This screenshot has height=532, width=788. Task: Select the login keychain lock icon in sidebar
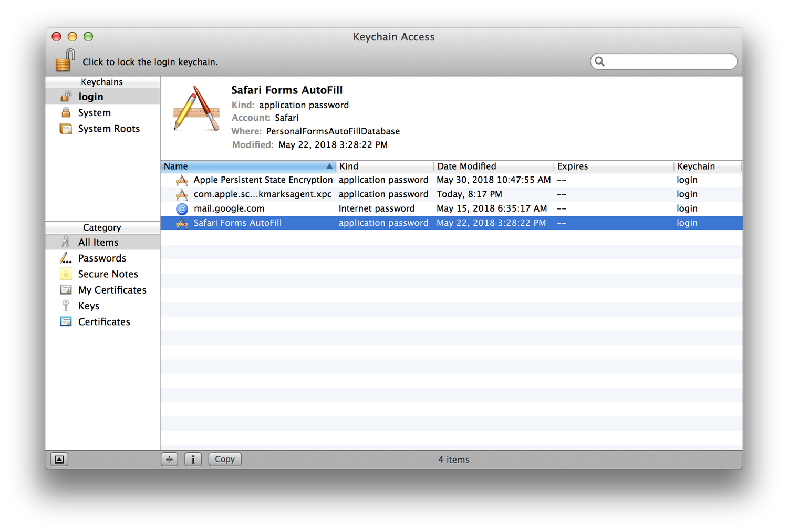pos(66,97)
